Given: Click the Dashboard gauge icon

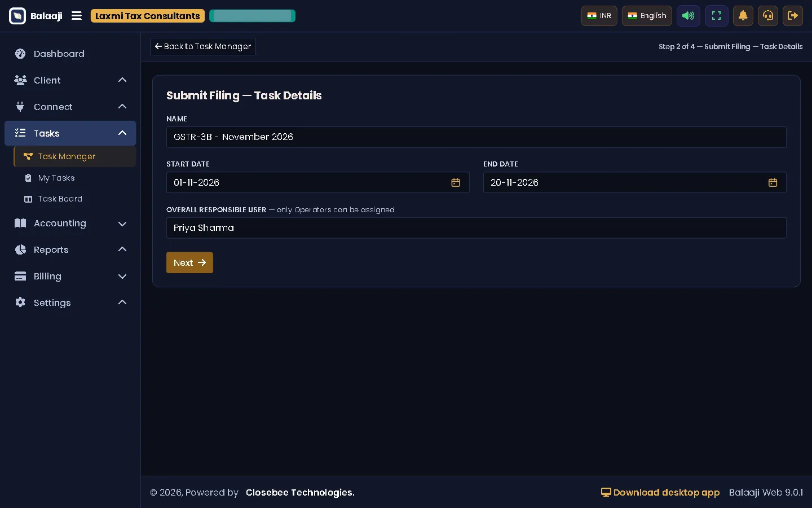Looking at the screenshot, I should pos(20,54).
